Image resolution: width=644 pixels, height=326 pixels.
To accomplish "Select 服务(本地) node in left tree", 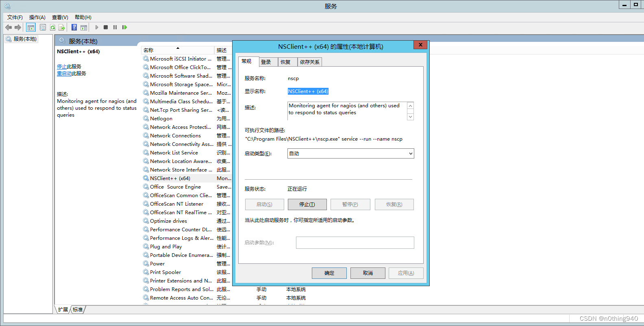I will pos(22,39).
